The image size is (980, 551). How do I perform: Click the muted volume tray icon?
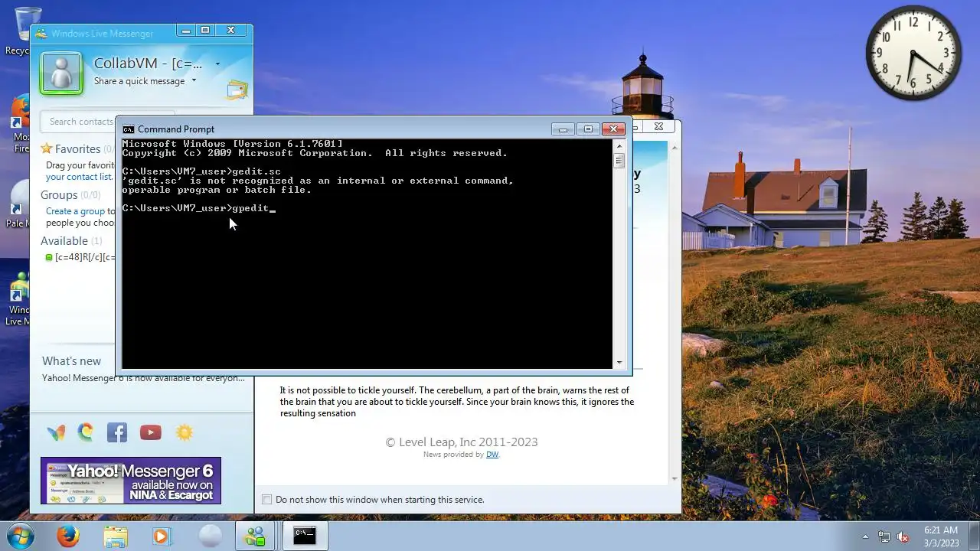[903, 536]
